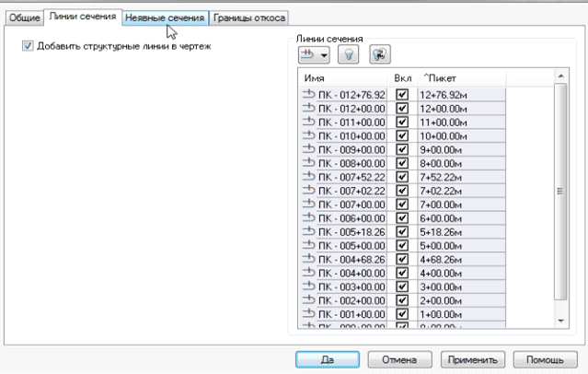Select the row icon for ПК - 010+00.00
588x374 pixels.
point(308,133)
